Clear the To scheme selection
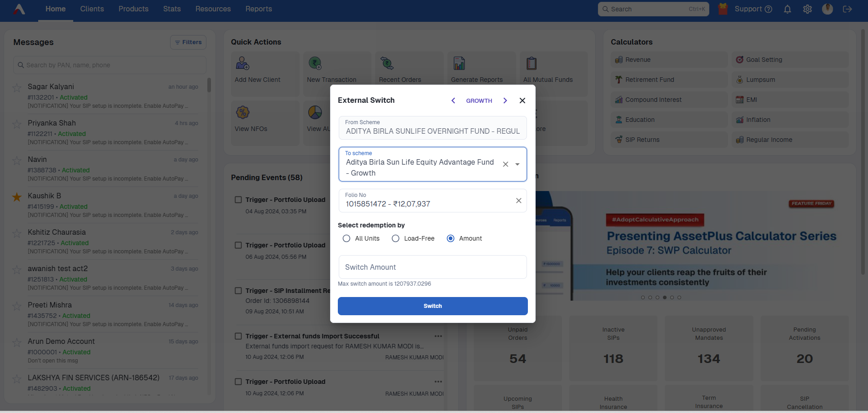This screenshot has width=868, height=413. click(x=506, y=164)
